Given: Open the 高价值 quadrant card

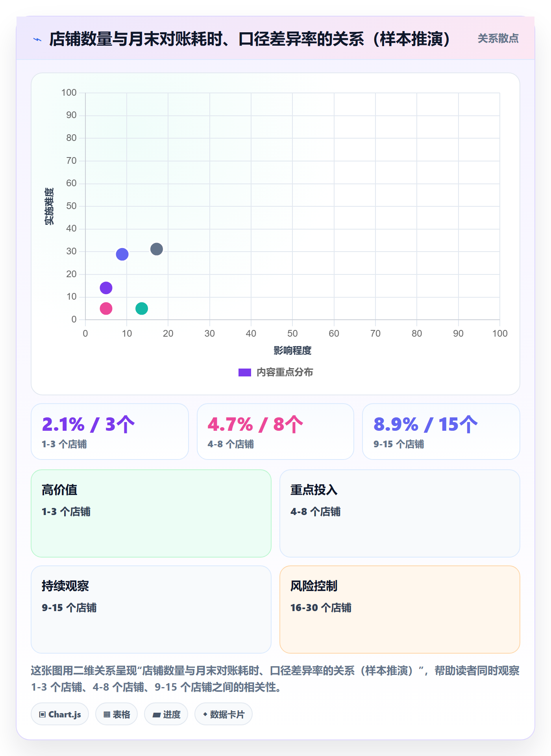Looking at the screenshot, I should click(151, 513).
